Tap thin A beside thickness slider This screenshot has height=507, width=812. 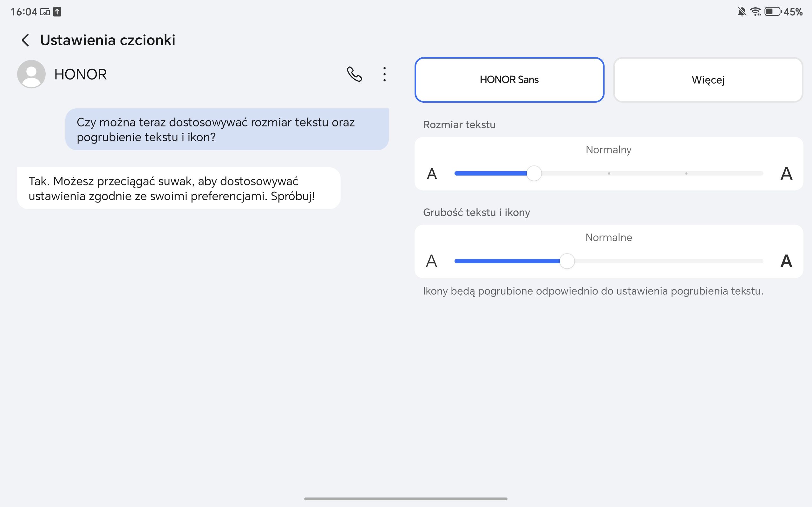(x=432, y=261)
